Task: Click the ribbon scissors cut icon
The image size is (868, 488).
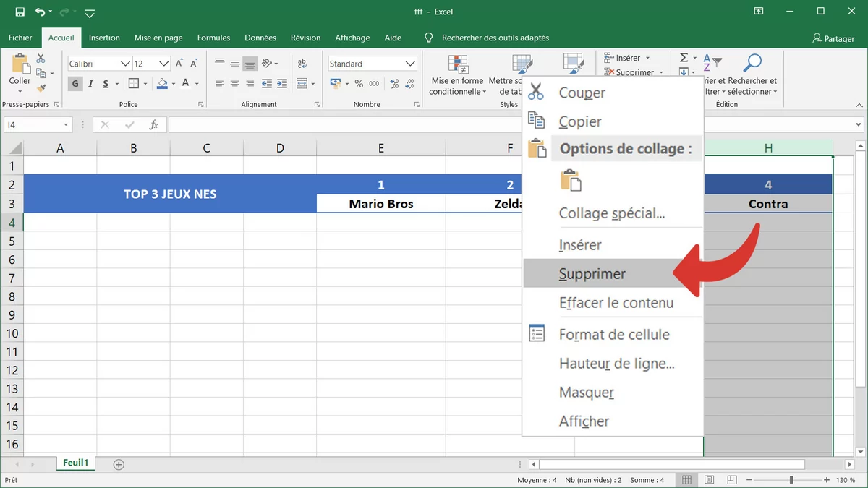Action: pos(41,58)
